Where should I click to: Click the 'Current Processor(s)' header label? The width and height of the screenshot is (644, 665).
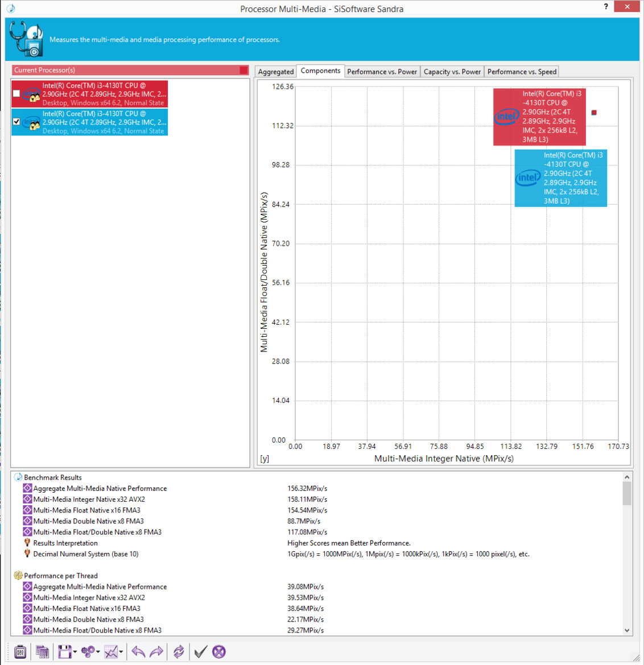(44, 70)
